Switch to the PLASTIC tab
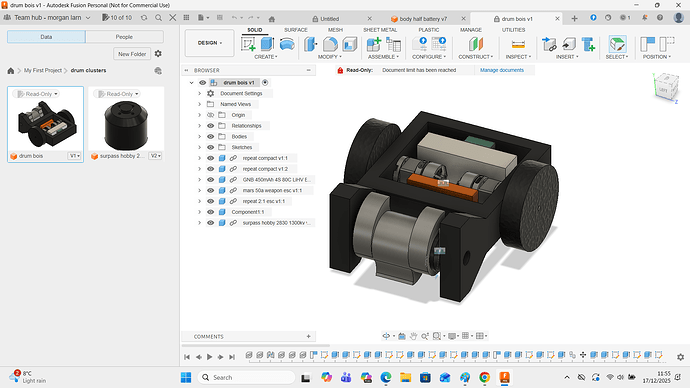 tap(429, 30)
